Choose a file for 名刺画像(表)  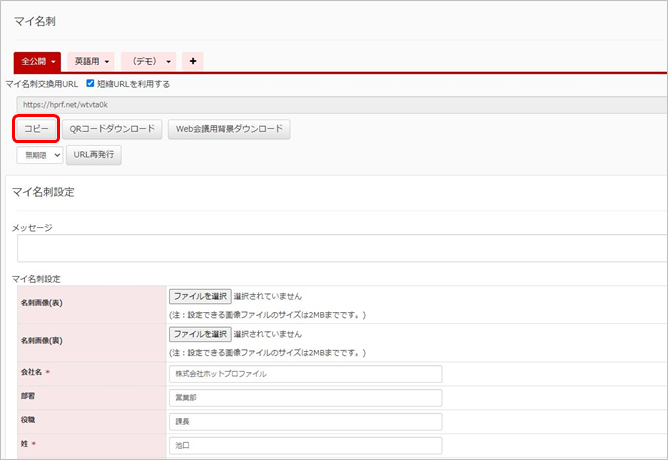[199, 297]
